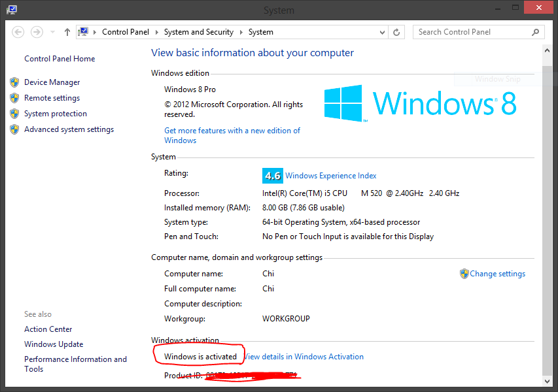
Task: Click the Device Manager shield icon
Action: coord(14,82)
